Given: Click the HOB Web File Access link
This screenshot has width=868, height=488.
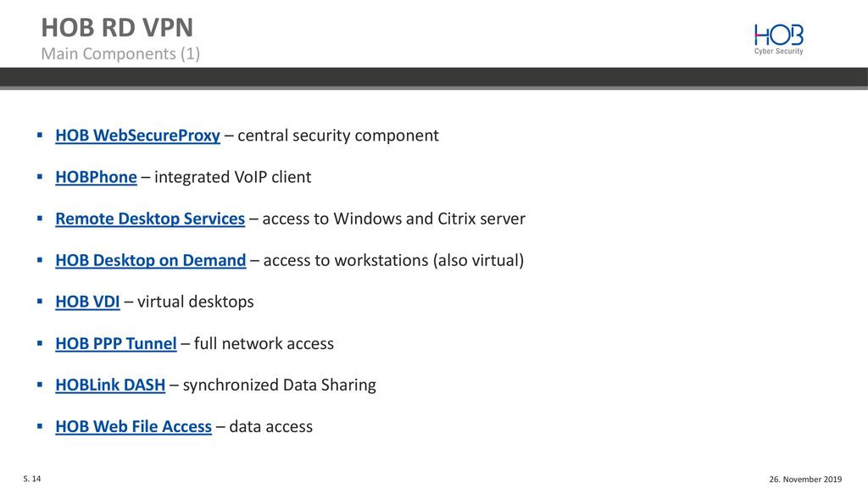Looking at the screenshot, I should point(133,427).
